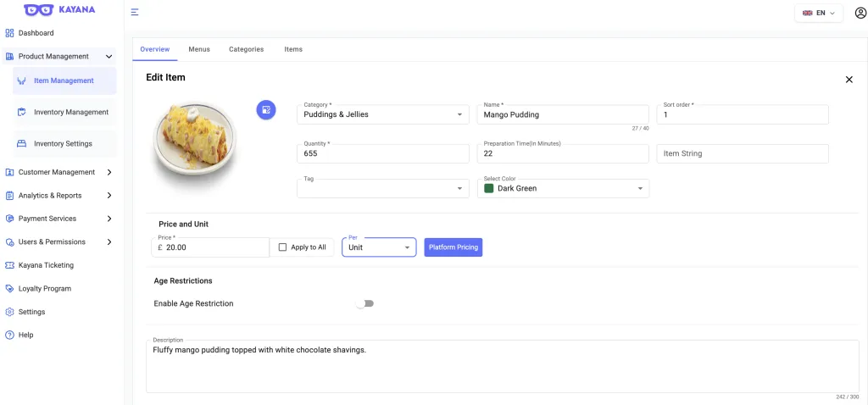Click the Edit Item heading

tap(165, 78)
